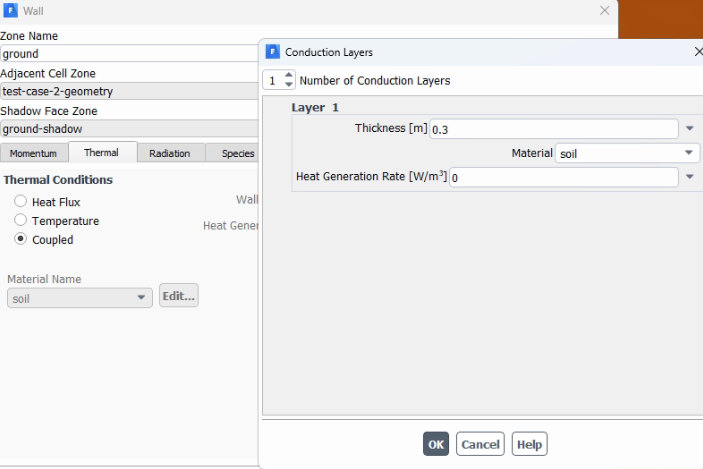
Task: Open Help for Conduction Layers
Action: [529, 444]
